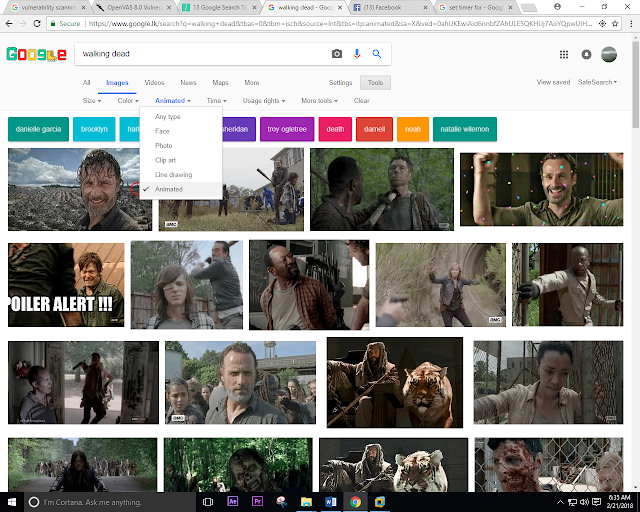The height and width of the screenshot is (512, 640).
Task: Bookmark this page with the star icon
Action: 615,24
